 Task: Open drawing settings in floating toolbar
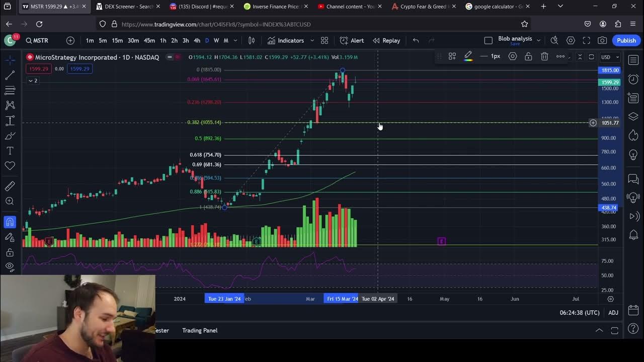pyautogui.click(x=513, y=56)
